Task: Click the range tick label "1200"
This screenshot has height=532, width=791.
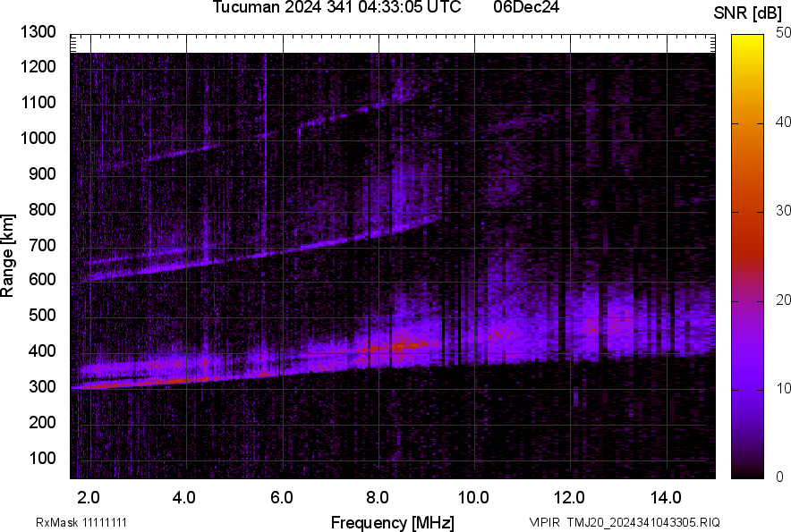Action: pos(38,66)
